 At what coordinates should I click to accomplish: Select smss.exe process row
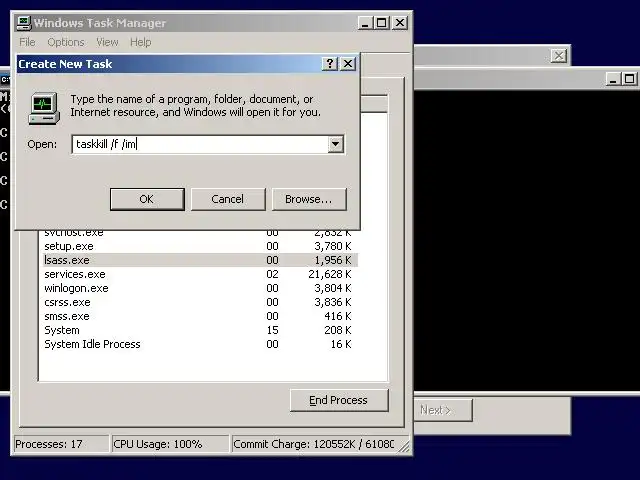tap(200, 316)
